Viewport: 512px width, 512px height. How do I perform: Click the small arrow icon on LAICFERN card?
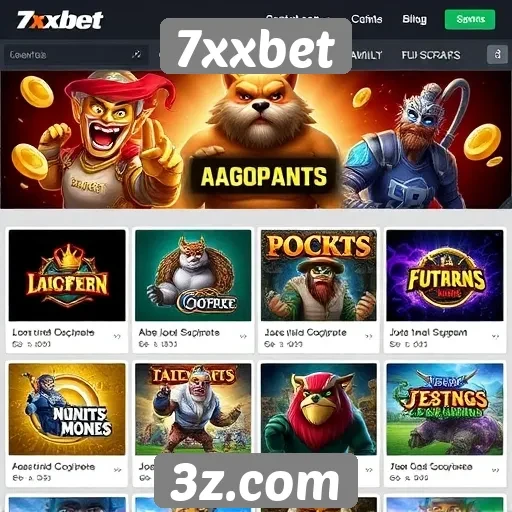tap(117, 336)
